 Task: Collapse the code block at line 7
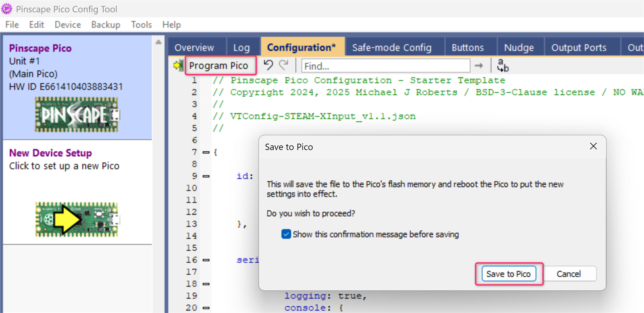206,152
